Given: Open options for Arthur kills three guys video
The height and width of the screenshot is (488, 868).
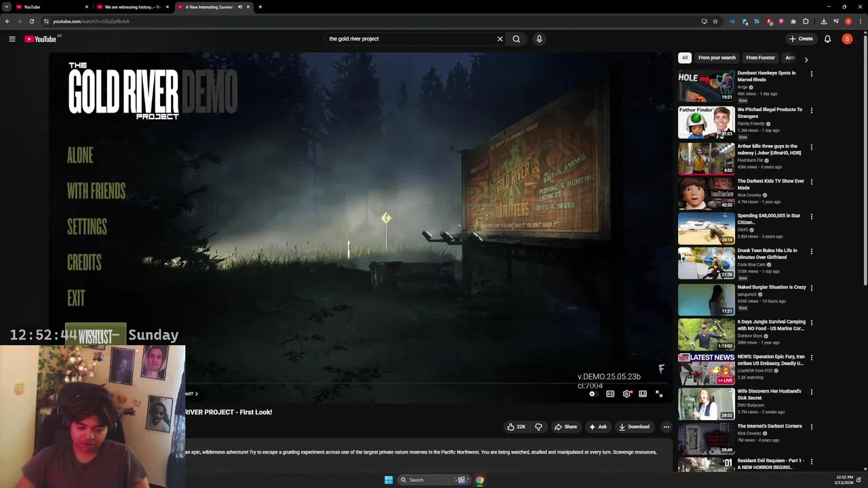Looking at the screenshot, I should click(811, 147).
